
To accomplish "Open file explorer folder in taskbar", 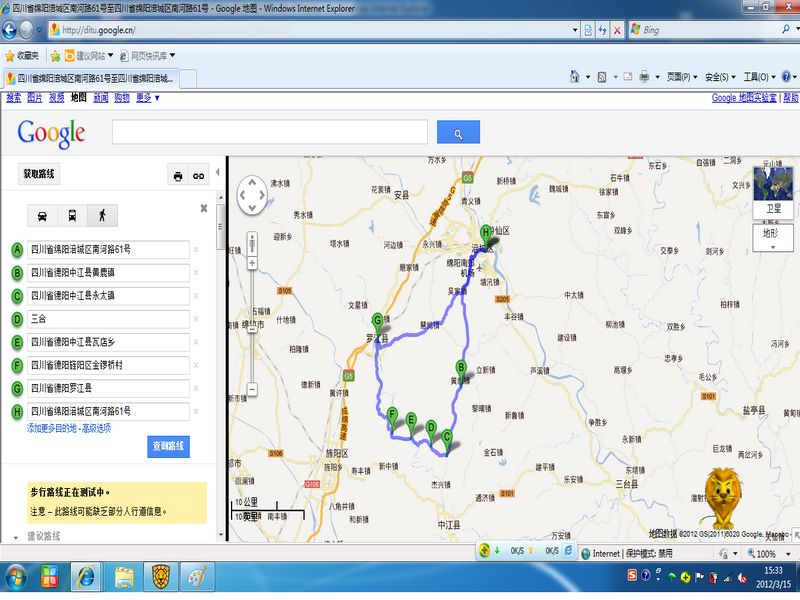I will [x=124, y=577].
